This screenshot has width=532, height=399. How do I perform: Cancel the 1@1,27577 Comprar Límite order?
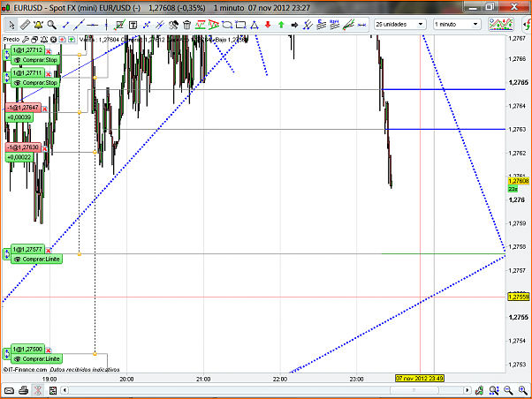coord(49,251)
